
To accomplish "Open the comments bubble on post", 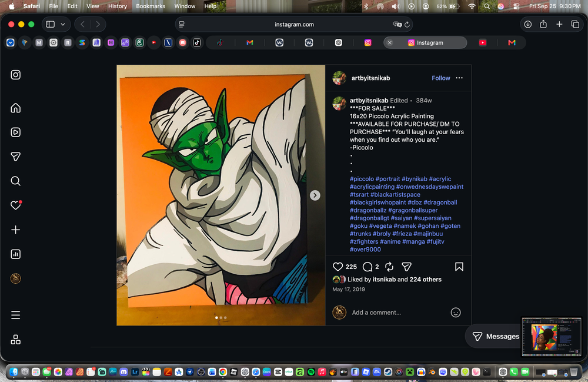I will tap(367, 267).
